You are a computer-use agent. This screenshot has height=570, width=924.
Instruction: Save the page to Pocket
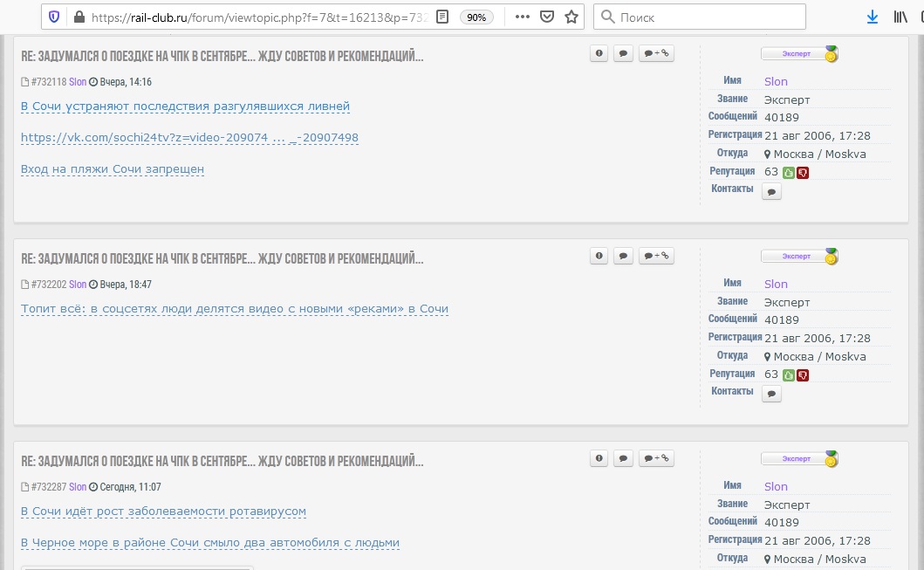click(x=546, y=17)
